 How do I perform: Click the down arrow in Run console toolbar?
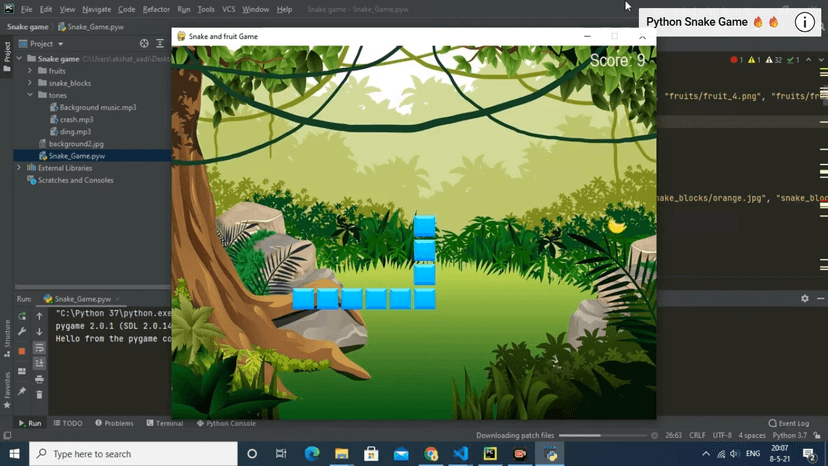pyautogui.click(x=39, y=332)
